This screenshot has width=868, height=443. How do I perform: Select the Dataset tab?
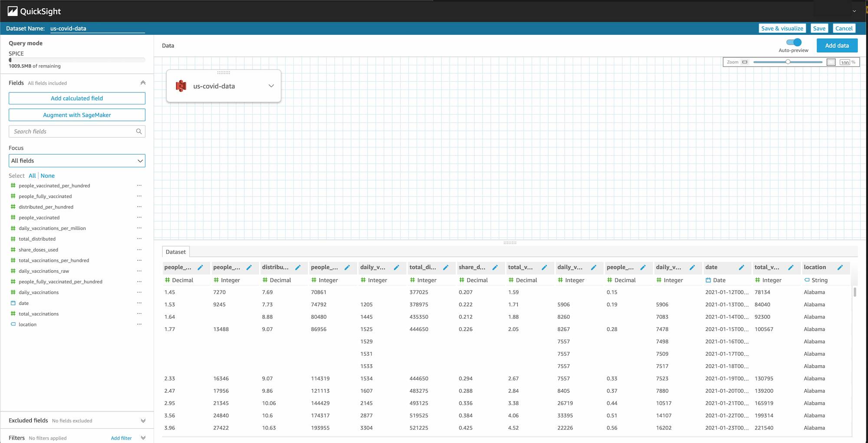175,252
